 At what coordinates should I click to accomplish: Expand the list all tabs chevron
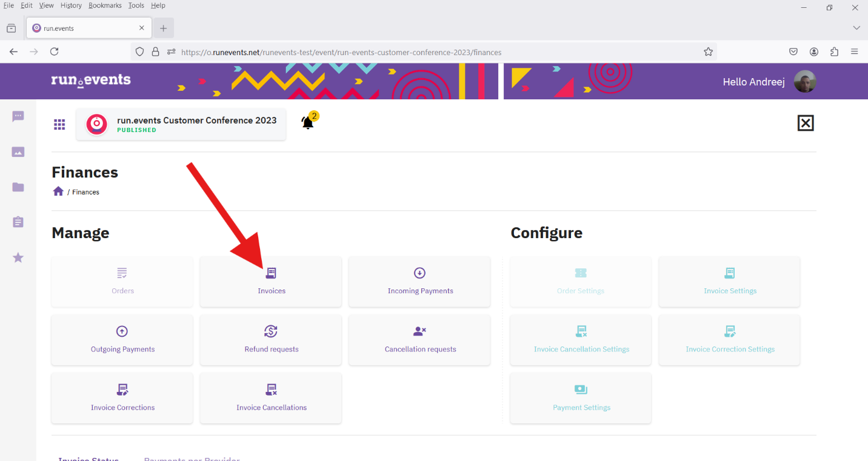(x=856, y=28)
